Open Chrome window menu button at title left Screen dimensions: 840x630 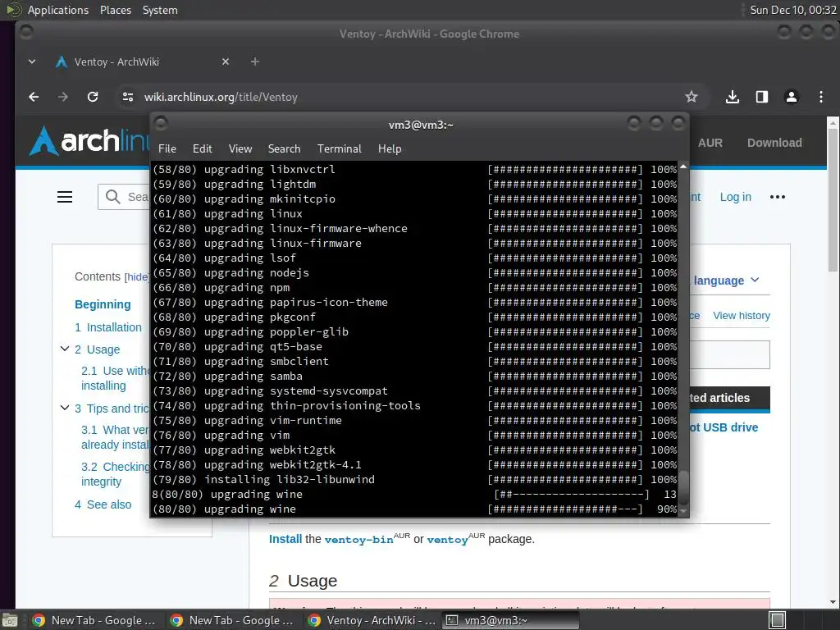pos(25,33)
